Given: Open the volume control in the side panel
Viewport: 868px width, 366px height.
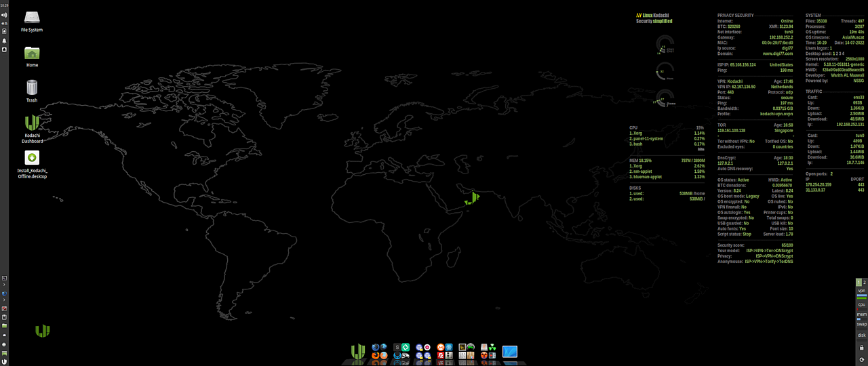Looking at the screenshot, I should coord(4,15).
